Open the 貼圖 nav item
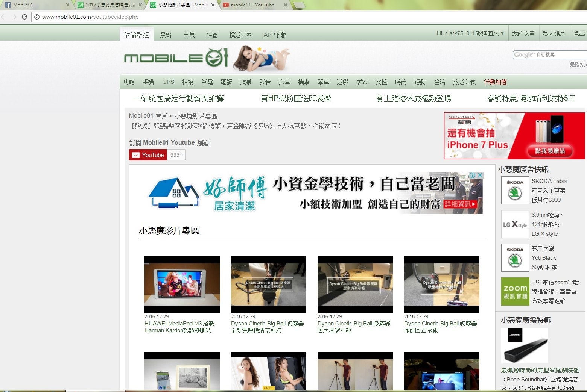 pos(212,35)
